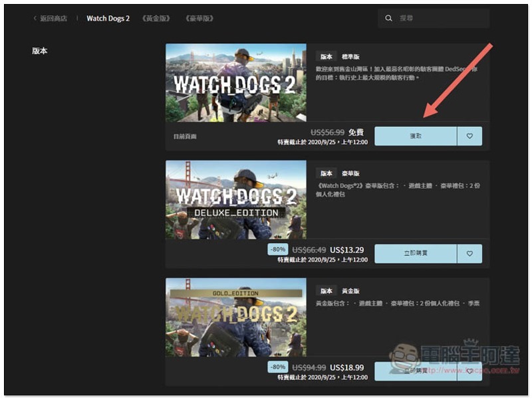Switch to the 《黃金版》 tab

[x=156, y=19]
